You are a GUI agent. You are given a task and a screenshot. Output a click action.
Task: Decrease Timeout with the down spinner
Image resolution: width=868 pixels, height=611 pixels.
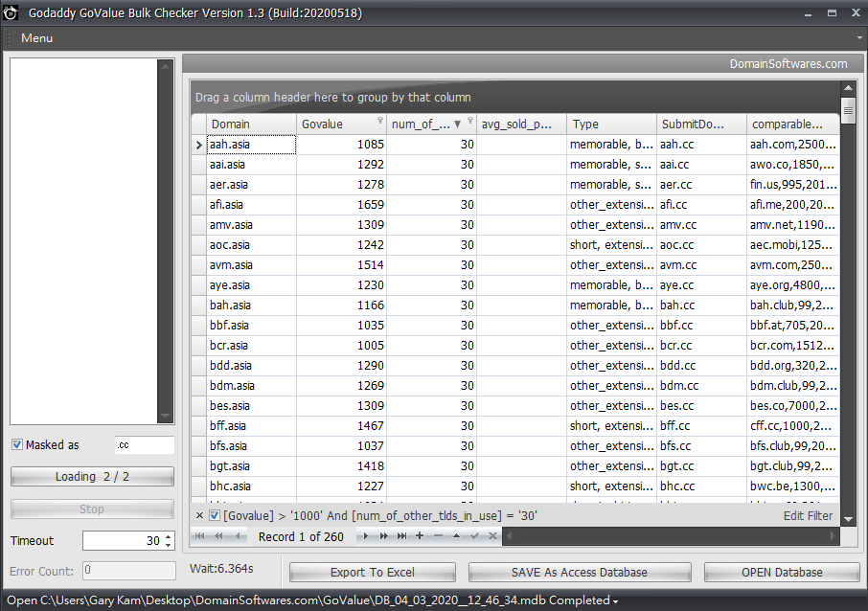pyautogui.click(x=169, y=545)
